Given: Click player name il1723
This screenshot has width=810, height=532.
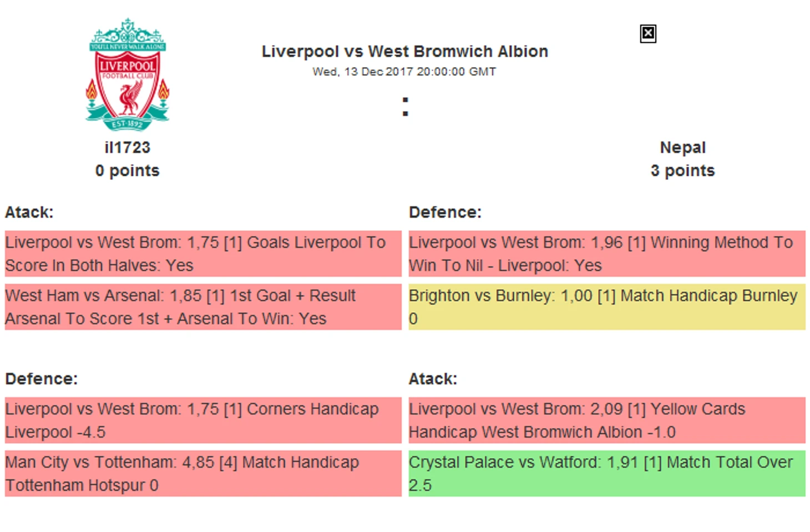Looking at the screenshot, I should (128, 148).
